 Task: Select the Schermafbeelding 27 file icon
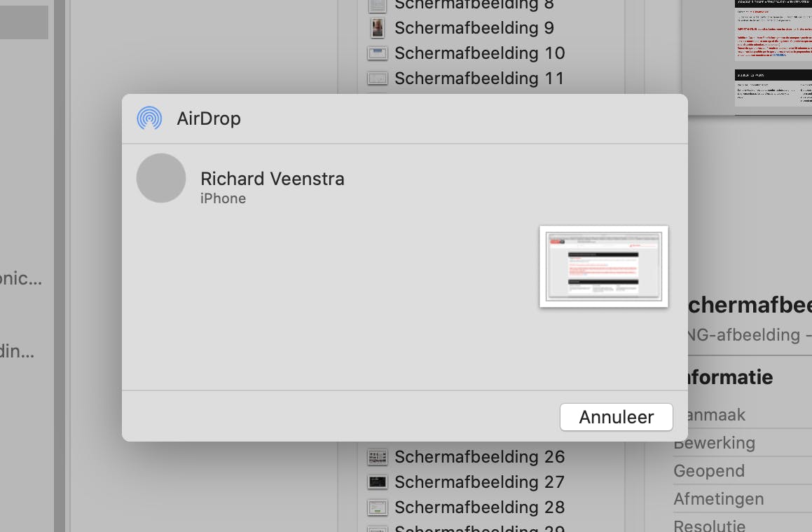(377, 482)
